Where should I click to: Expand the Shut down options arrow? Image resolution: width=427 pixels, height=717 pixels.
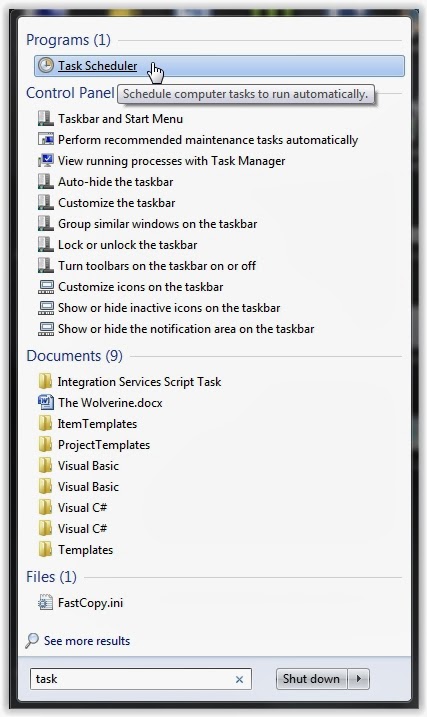pos(359,679)
